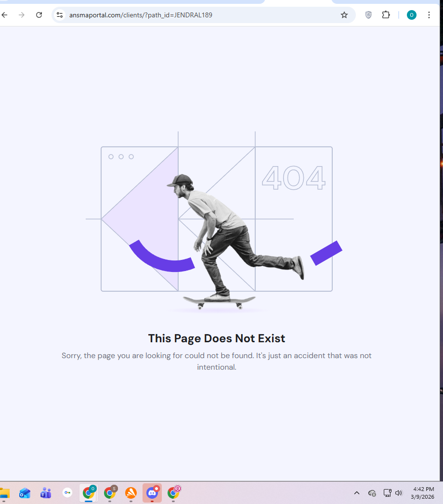Reload the 404 error page
The height and width of the screenshot is (504, 443).
coord(39,15)
